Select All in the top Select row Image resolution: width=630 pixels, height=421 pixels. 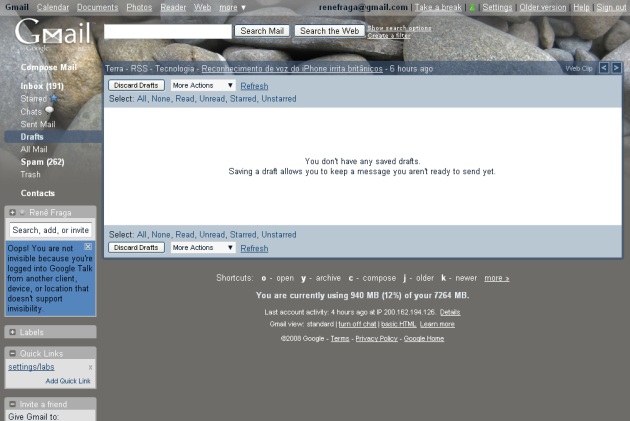tap(141, 98)
